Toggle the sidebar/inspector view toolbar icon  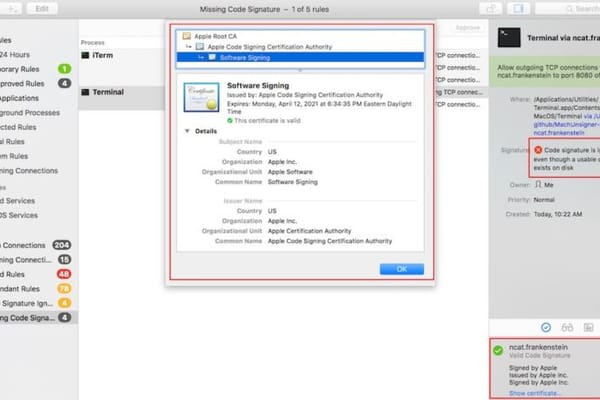click(x=518, y=8)
